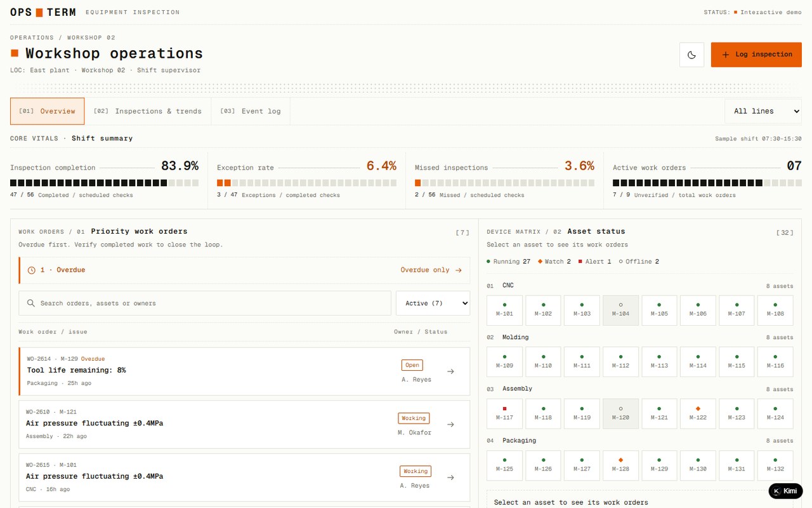Click the Tool life remaining: 8% title
This screenshot has height=508, width=812.
[76, 370]
